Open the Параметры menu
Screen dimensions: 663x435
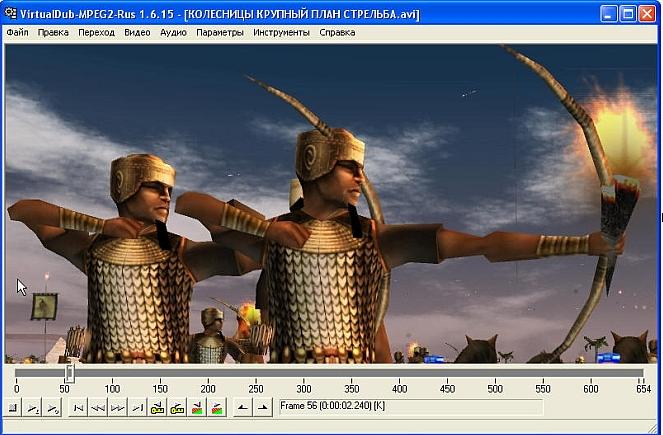click(220, 33)
